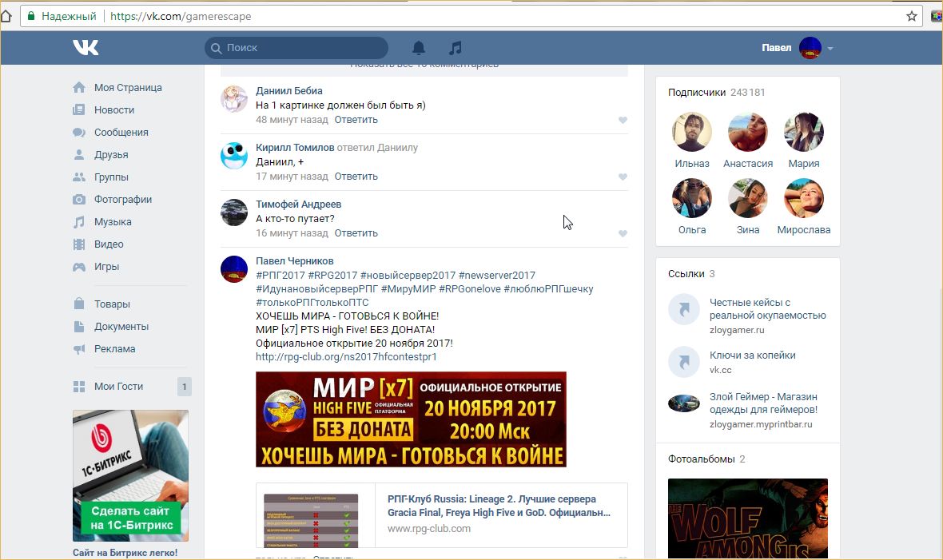The width and height of the screenshot is (943, 560).
Task: Click the VK logo in header
Action: [x=86, y=47]
